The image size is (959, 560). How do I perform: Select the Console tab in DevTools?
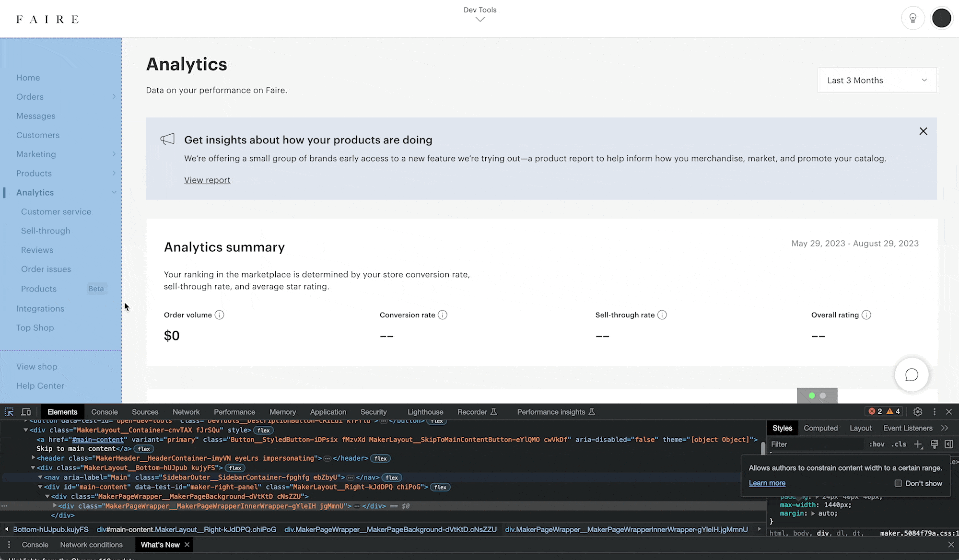click(105, 412)
